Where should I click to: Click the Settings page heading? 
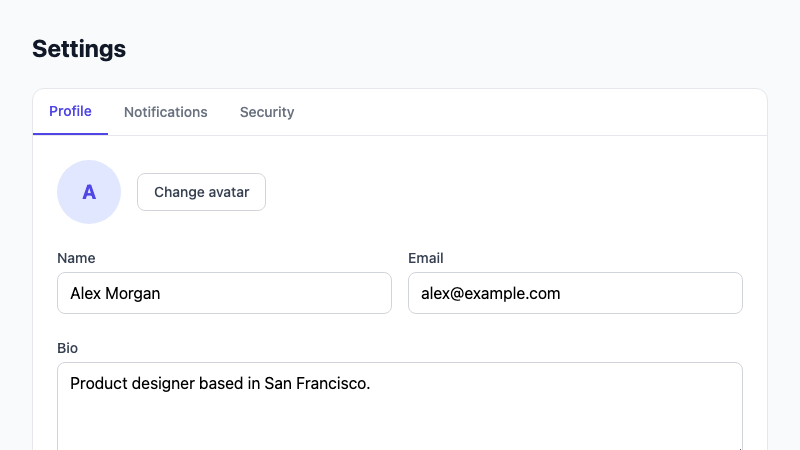click(x=79, y=49)
